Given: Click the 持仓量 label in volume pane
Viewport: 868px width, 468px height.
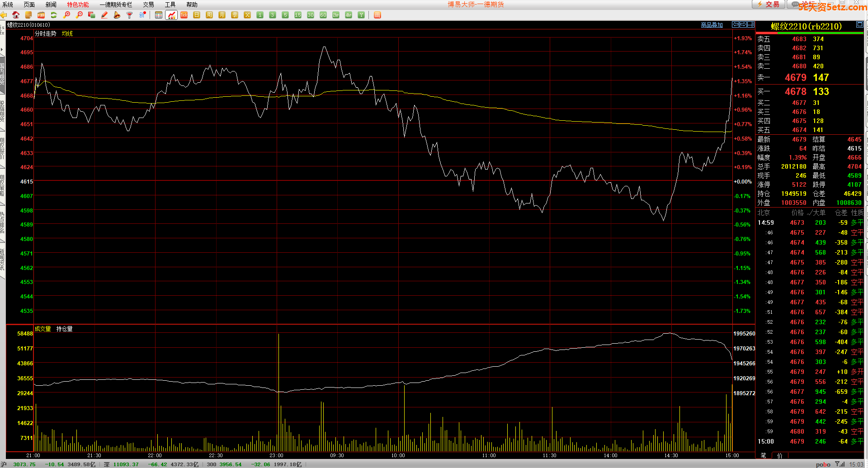Looking at the screenshot, I should 65,329.
